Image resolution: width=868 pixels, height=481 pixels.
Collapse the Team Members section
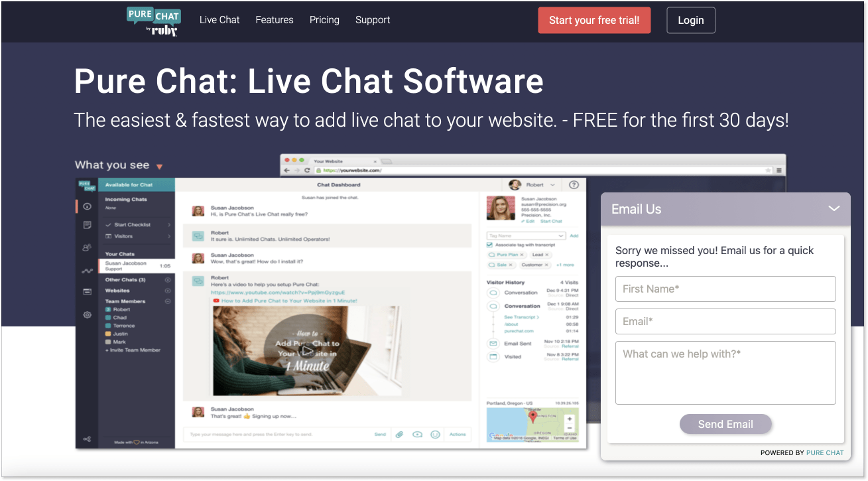pyautogui.click(x=168, y=301)
